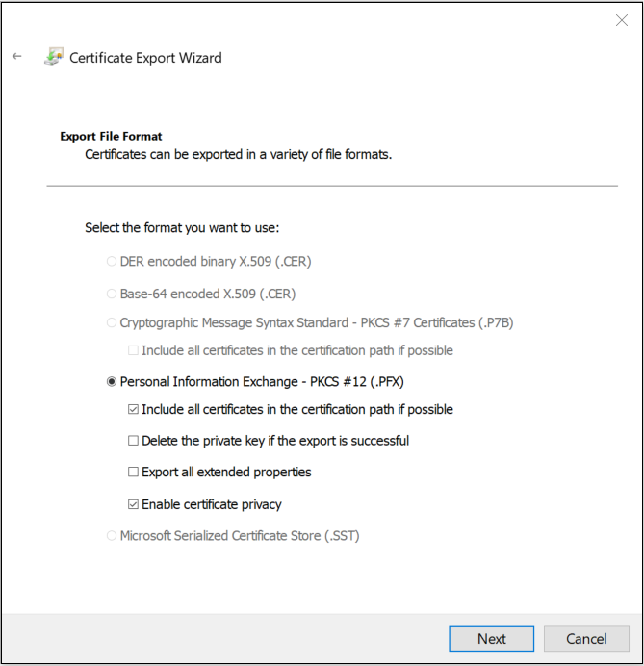Tick the include-all-certificates checkbox under P7B option
644x666 pixels.
[134, 350]
